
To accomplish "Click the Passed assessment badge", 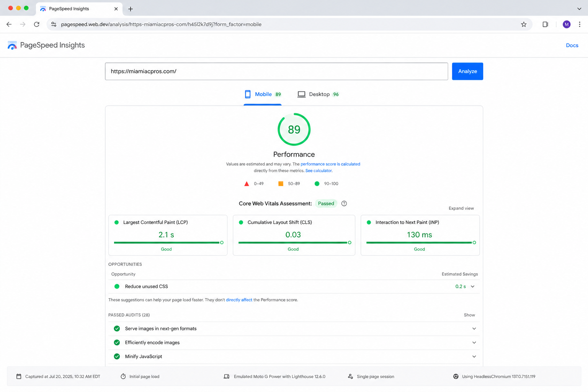I will [x=326, y=204].
